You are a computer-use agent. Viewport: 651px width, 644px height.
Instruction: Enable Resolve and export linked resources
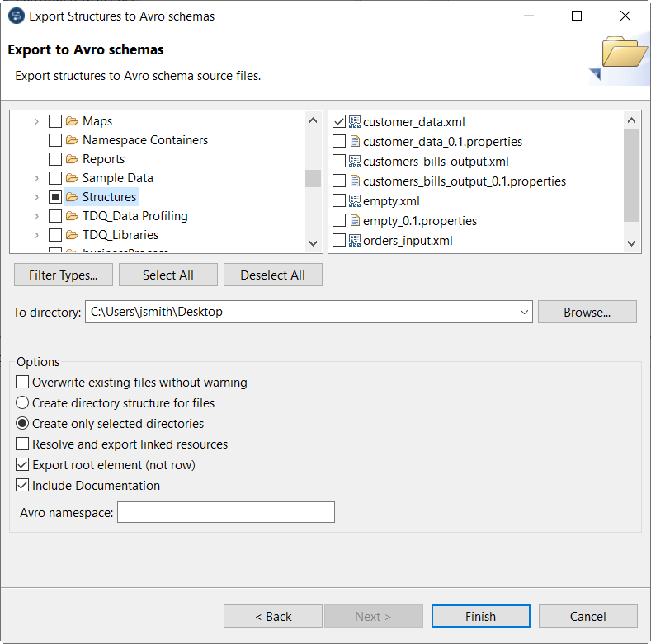click(22, 444)
